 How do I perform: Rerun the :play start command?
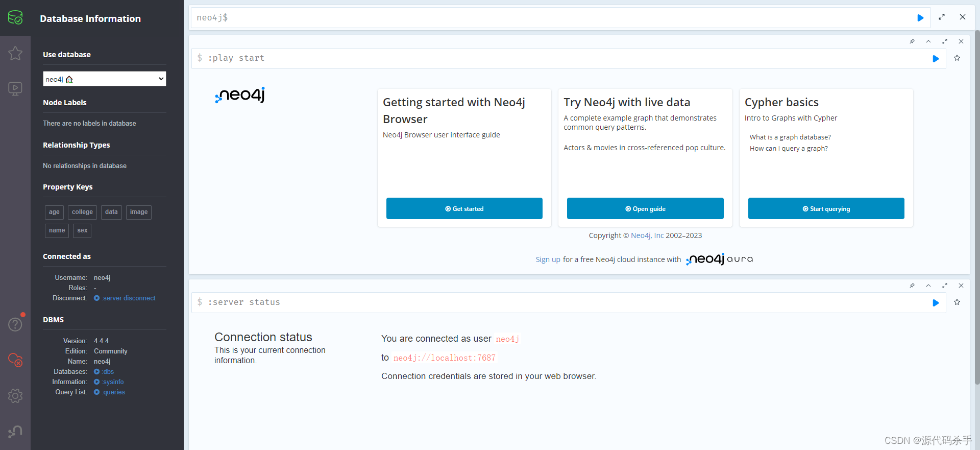(936, 59)
